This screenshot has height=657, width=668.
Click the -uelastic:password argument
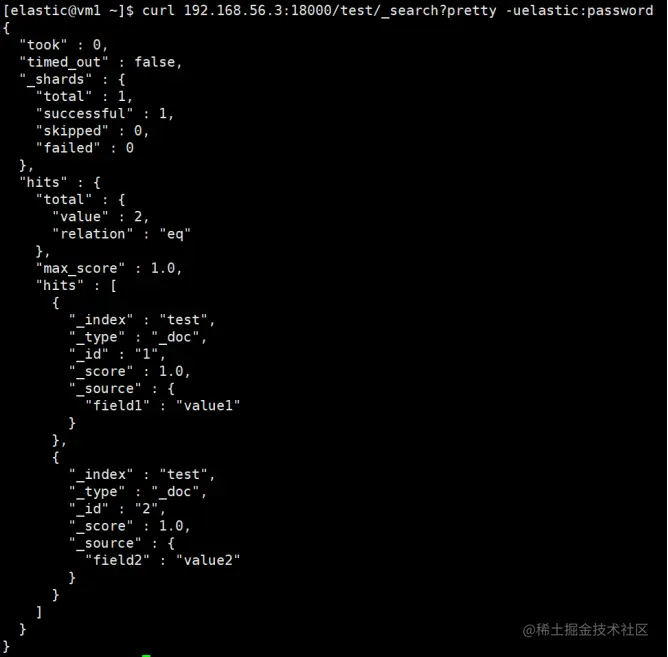pos(579,10)
